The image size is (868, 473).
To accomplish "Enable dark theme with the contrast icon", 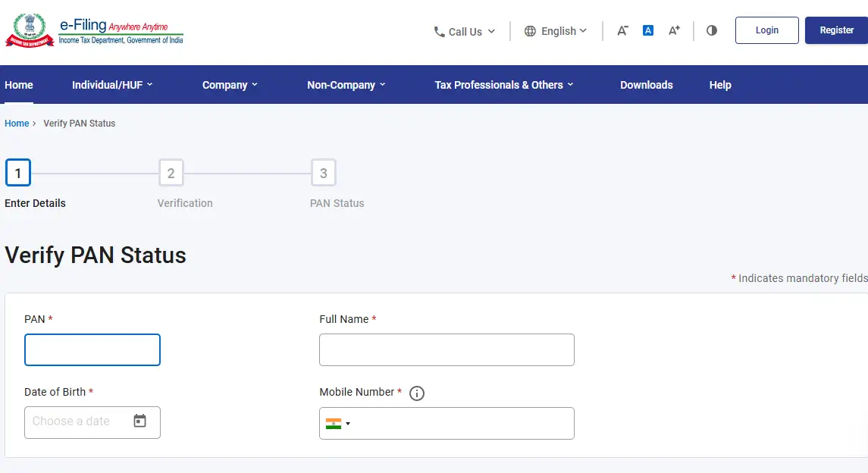I will point(710,30).
